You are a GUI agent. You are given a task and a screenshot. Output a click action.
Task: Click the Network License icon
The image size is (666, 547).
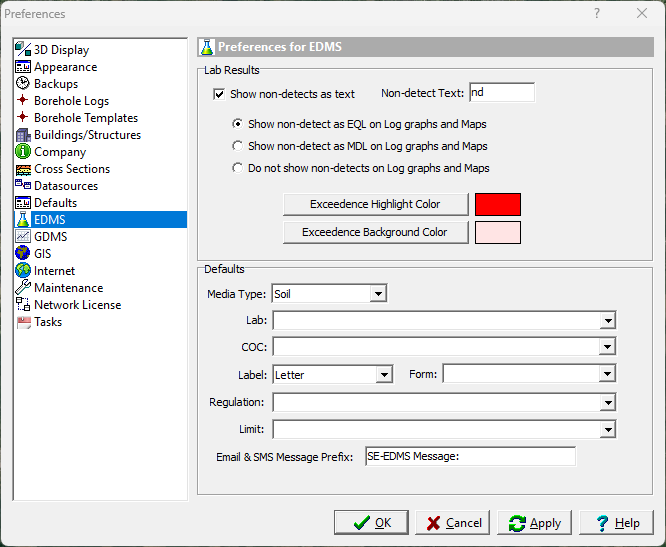tap(23, 305)
